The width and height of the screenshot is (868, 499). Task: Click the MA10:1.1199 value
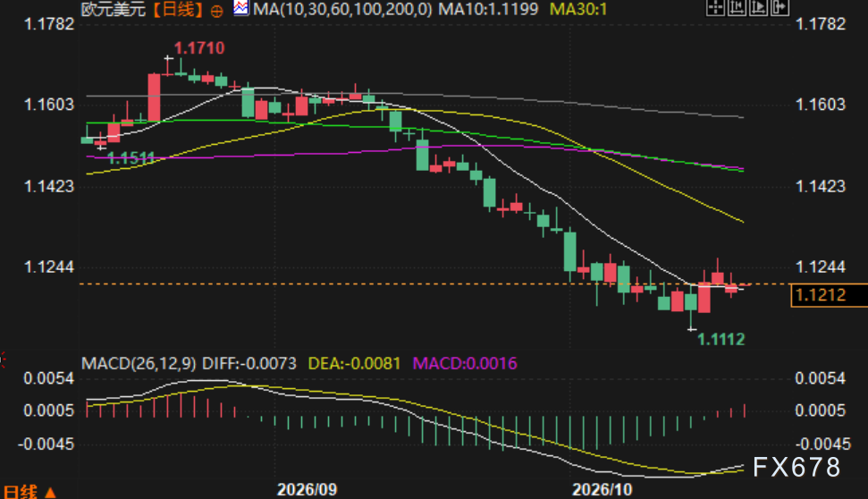tap(488, 9)
